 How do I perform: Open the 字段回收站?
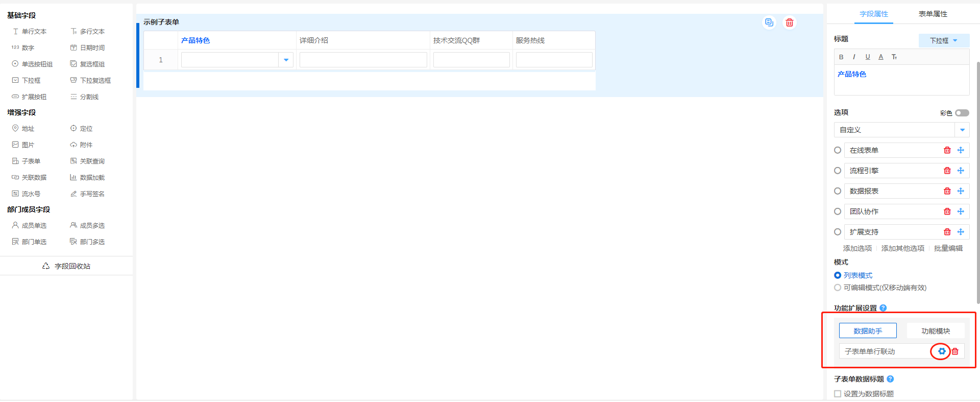point(67,266)
